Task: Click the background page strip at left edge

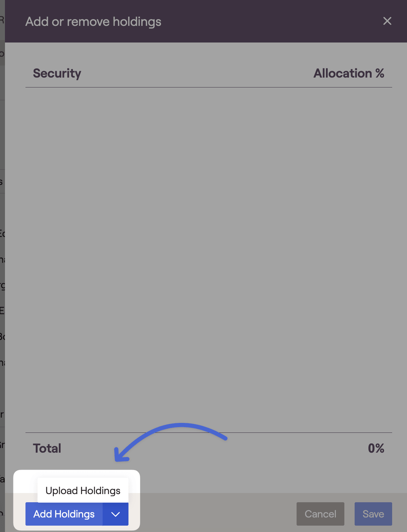Action: click(x=2, y=142)
